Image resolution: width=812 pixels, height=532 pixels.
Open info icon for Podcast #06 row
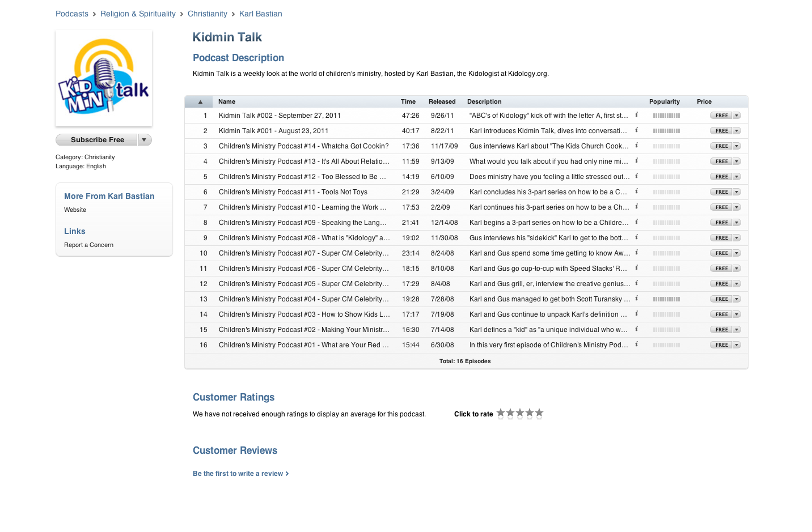(636, 268)
